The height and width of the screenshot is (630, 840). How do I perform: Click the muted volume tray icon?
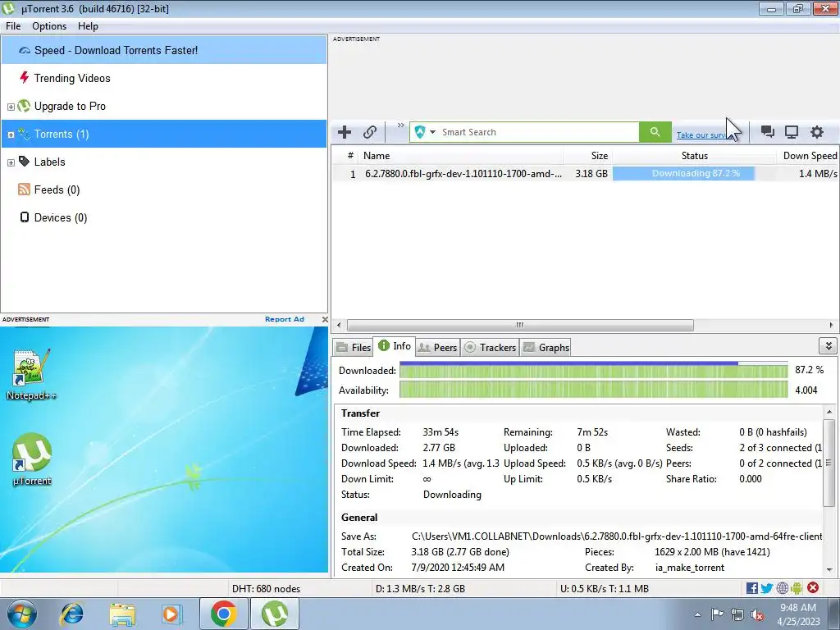click(x=757, y=615)
